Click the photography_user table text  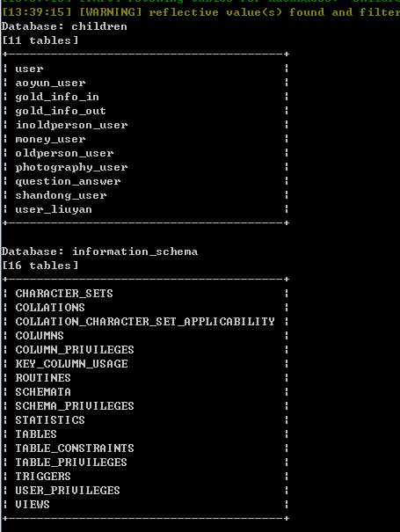point(71,168)
